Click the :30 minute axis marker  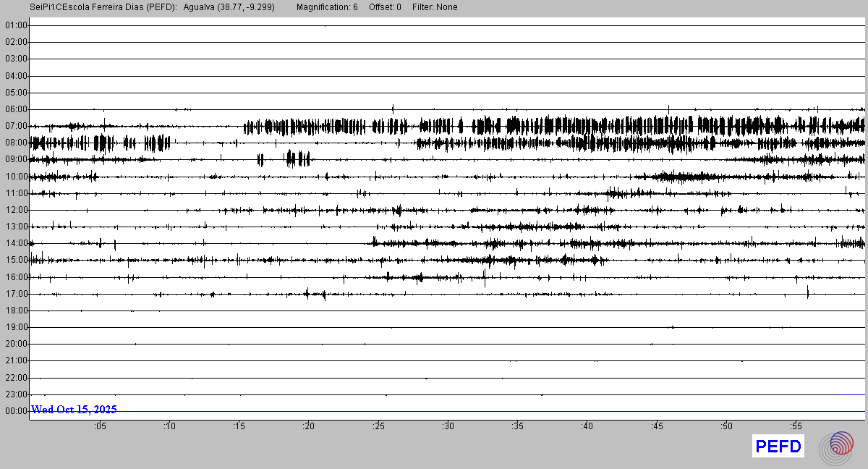tap(448, 426)
